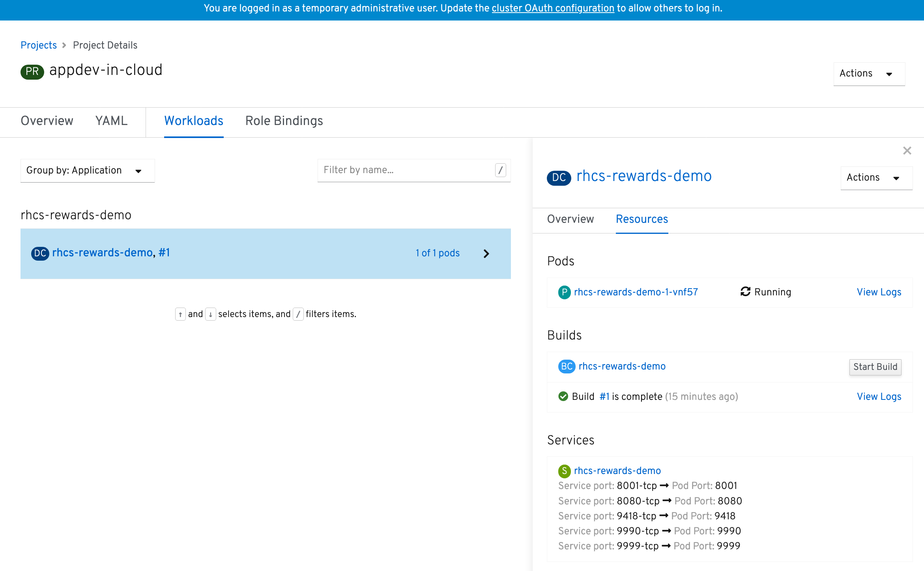Screen dimensions: 924x571
Task: Click the PR project badge icon
Action: pyautogui.click(x=32, y=71)
